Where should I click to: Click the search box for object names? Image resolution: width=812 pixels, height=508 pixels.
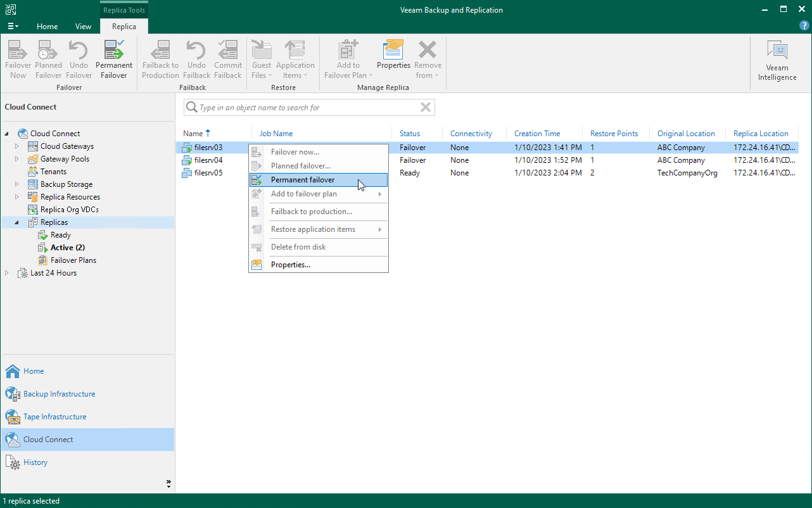(309, 108)
